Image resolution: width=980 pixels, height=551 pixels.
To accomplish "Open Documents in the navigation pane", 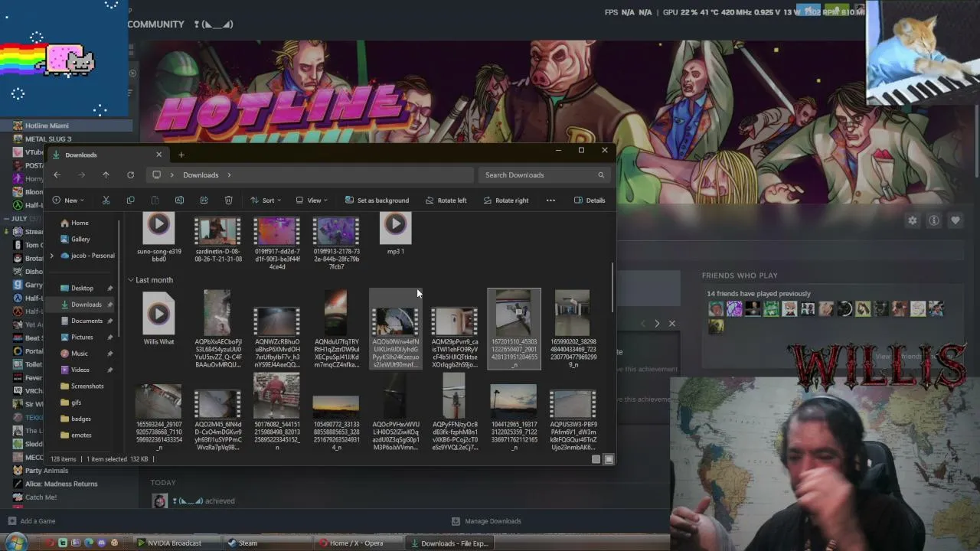I will coord(87,321).
